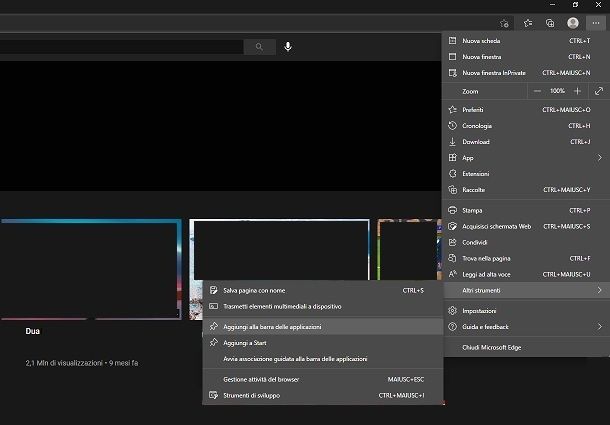Select Trasmetti elementi multimediali a dispositivo
Image resolution: width=610 pixels, height=425 pixels.
click(x=323, y=306)
